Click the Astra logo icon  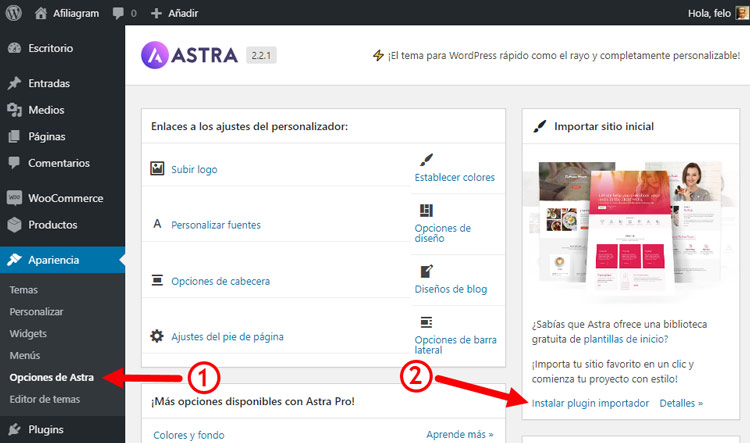pyautogui.click(x=160, y=55)
